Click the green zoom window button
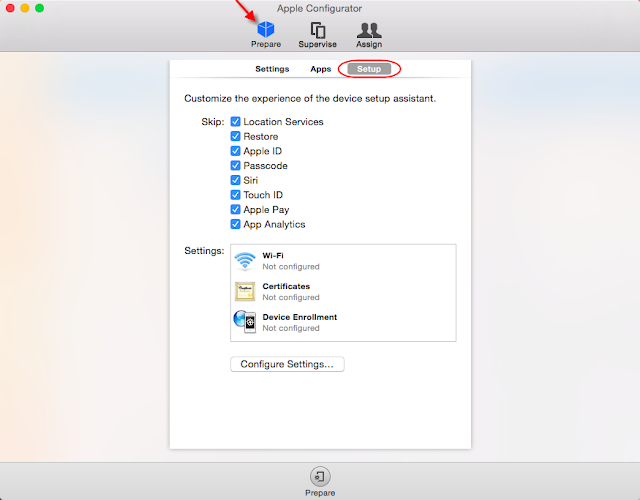640x500 pixels. click(40, 8)
